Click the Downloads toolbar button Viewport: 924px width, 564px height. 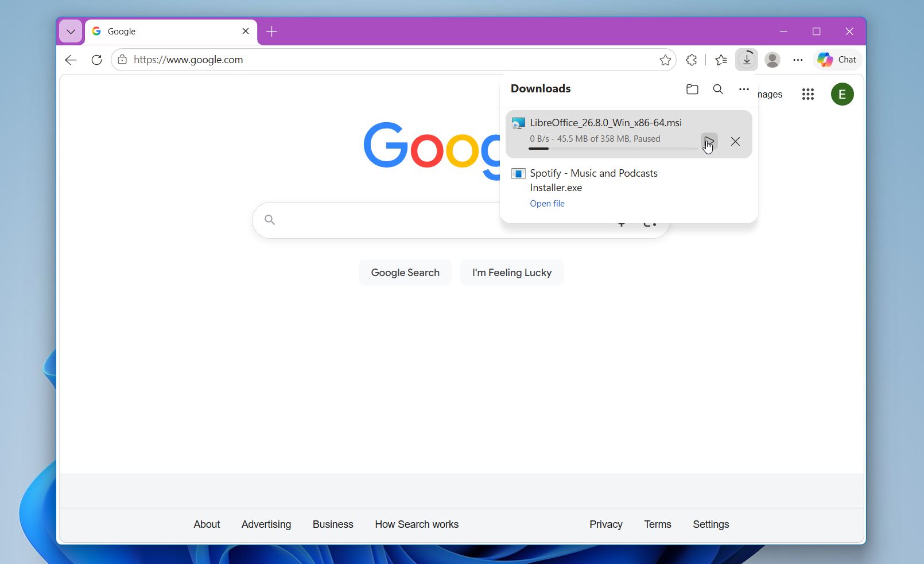(747, 60)
